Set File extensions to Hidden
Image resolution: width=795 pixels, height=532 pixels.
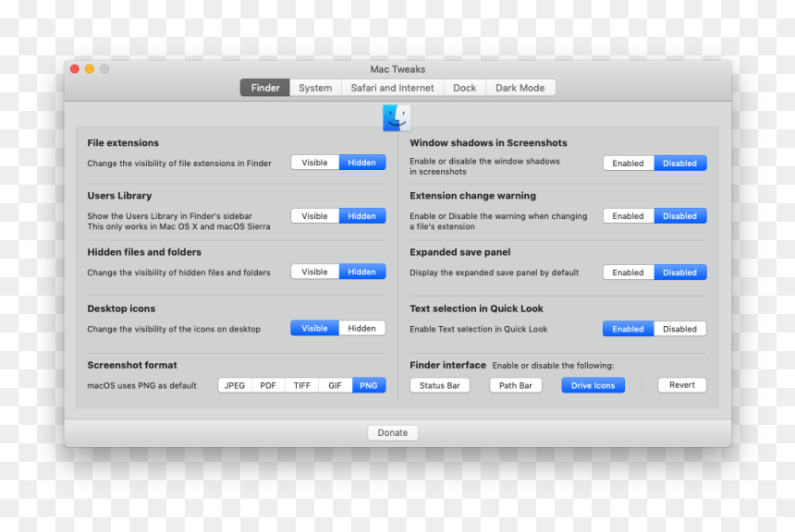pos(362,163)
